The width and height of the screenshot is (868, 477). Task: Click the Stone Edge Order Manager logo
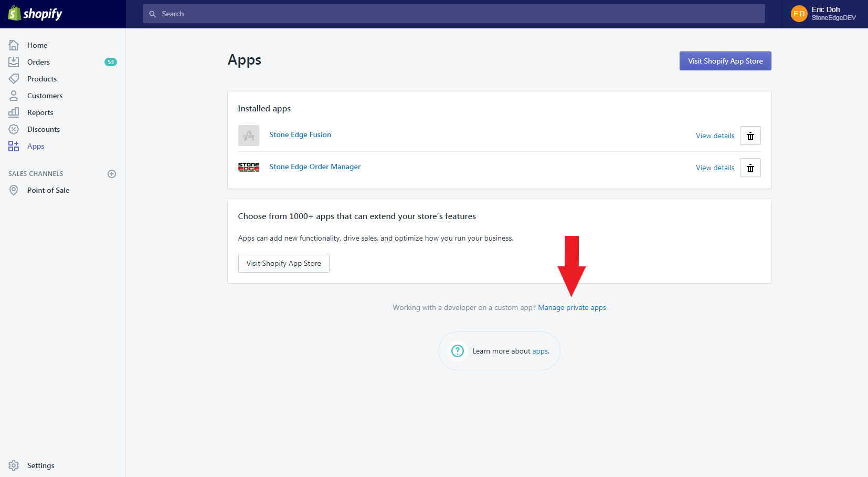[x=249, y=167]
